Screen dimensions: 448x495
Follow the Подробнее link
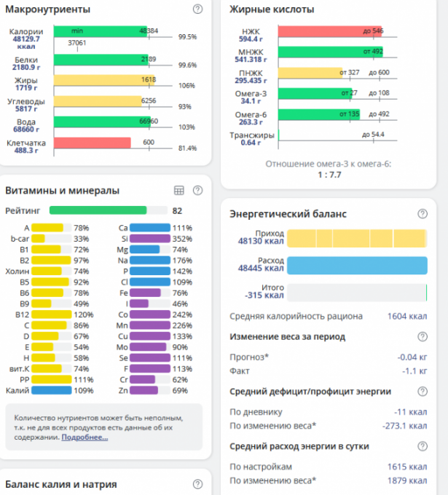[85, 437]
